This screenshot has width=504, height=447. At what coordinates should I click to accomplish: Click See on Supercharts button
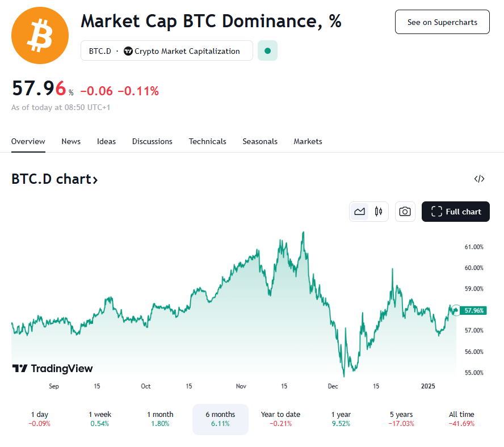click(x=442, y=22)
